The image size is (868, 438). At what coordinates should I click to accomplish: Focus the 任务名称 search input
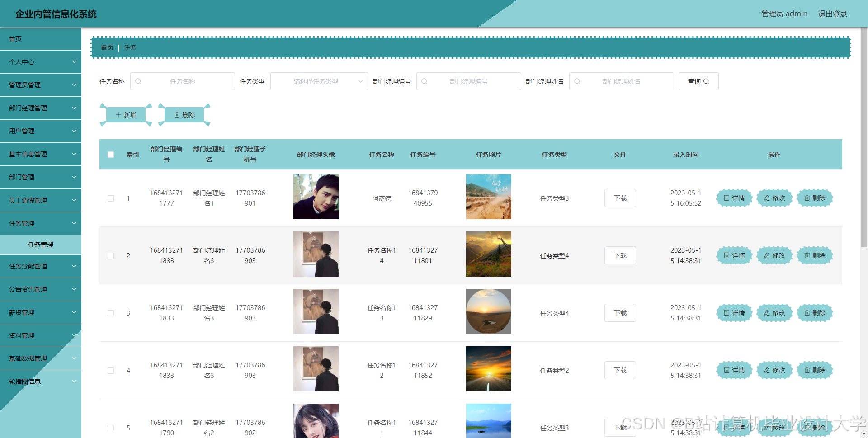[x=183, y=81]
